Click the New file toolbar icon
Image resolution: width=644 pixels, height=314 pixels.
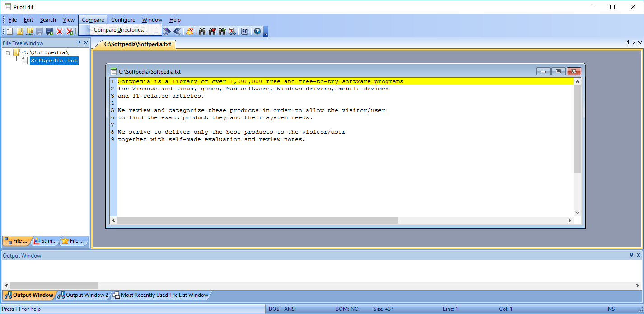pyautogui.click(x=9, y=31)
